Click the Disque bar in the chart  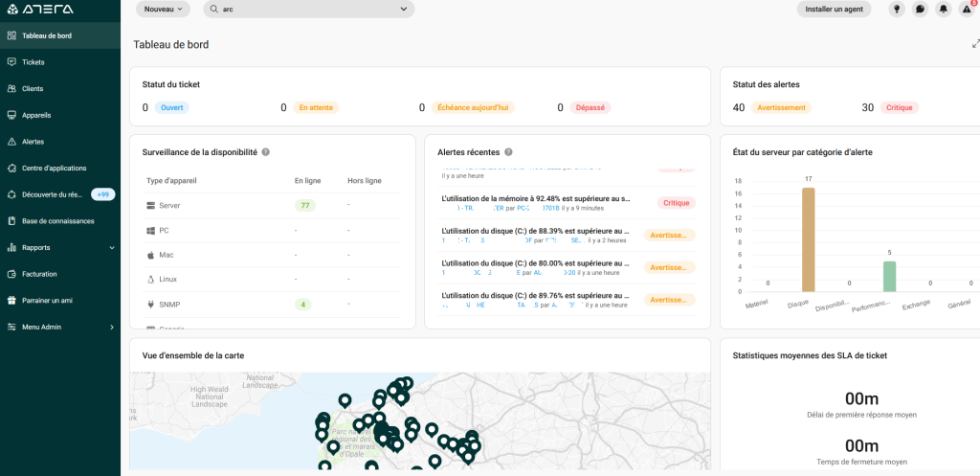[808, 239]
